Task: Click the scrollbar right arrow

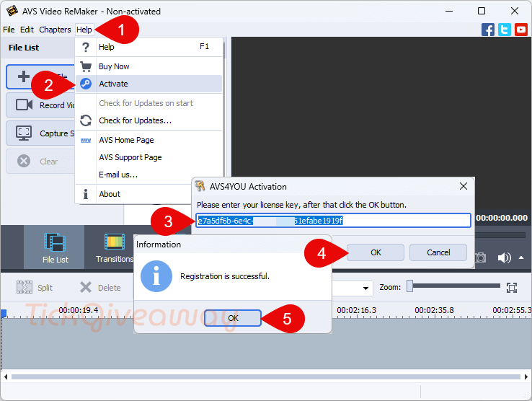Action: (526, 376)
